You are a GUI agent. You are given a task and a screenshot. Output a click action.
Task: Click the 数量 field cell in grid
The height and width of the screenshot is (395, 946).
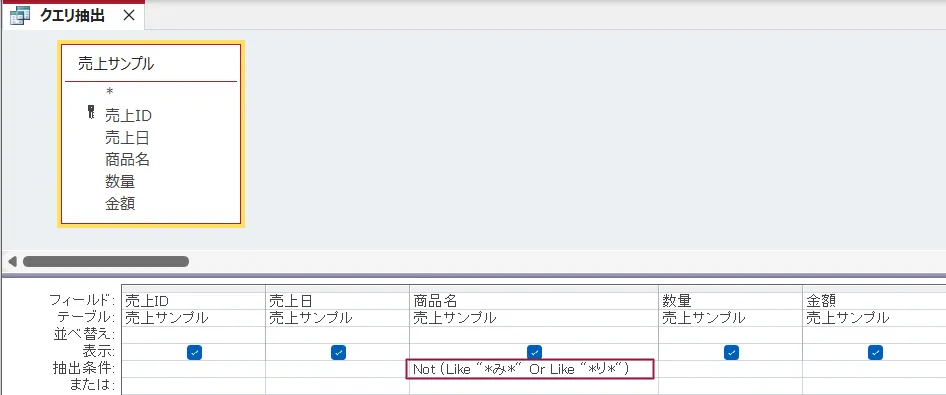(731, 300)
